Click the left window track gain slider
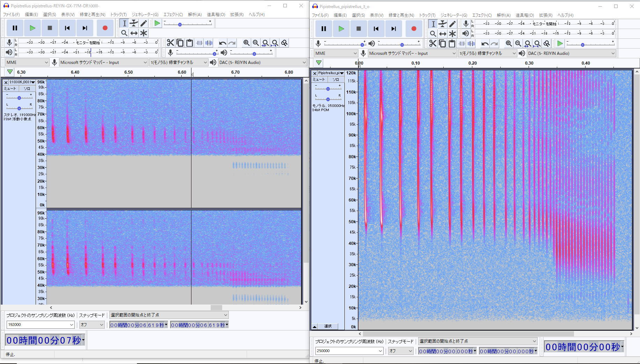The width and height of the screenshot is (640, 364). [19, 97]
